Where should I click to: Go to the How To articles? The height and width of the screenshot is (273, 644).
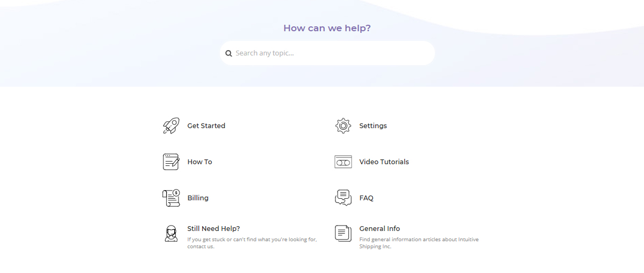click(199, 162)
